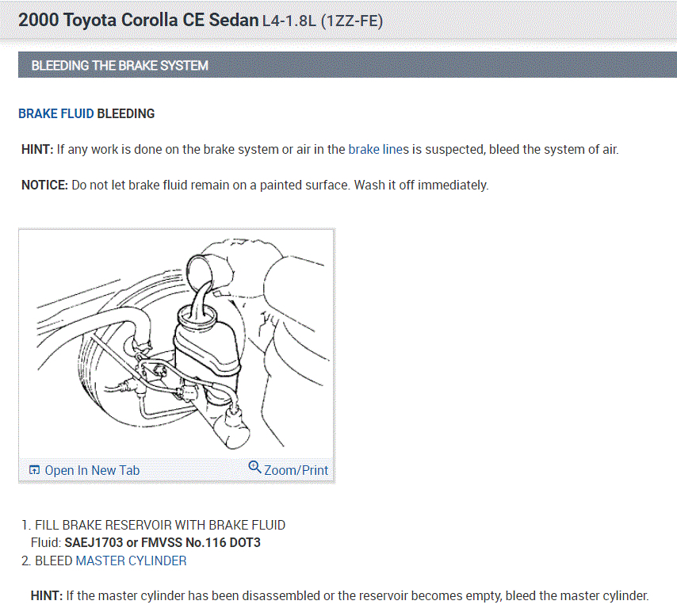
Task: Click the NOTICE text about painted surfaces
Action: (x=255, y=185)
